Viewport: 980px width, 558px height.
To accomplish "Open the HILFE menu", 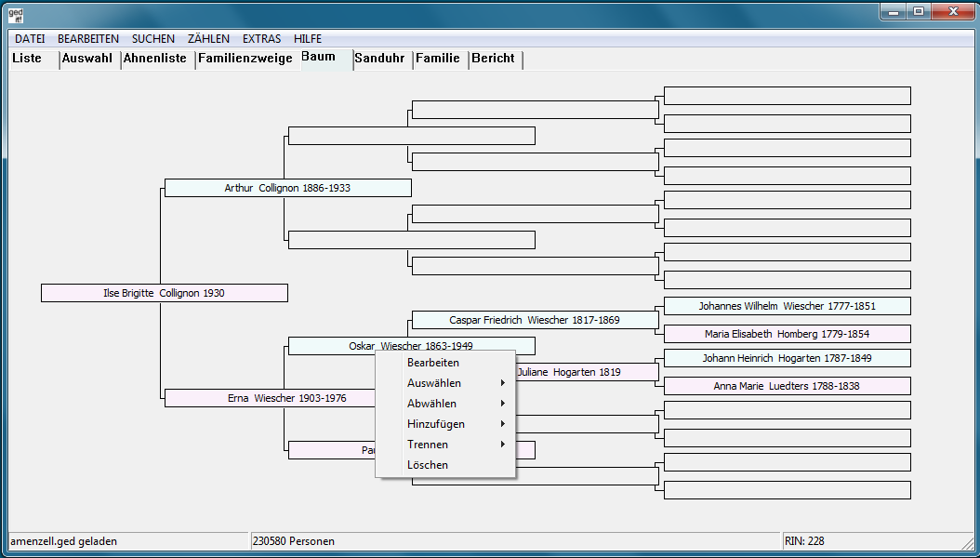I will 308,39.
